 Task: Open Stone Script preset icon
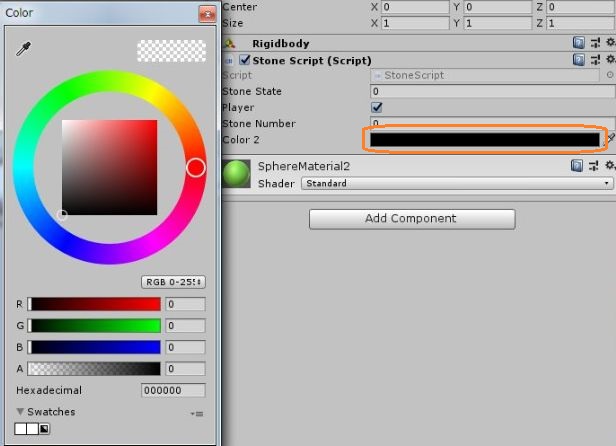click(x=595, y=60)
